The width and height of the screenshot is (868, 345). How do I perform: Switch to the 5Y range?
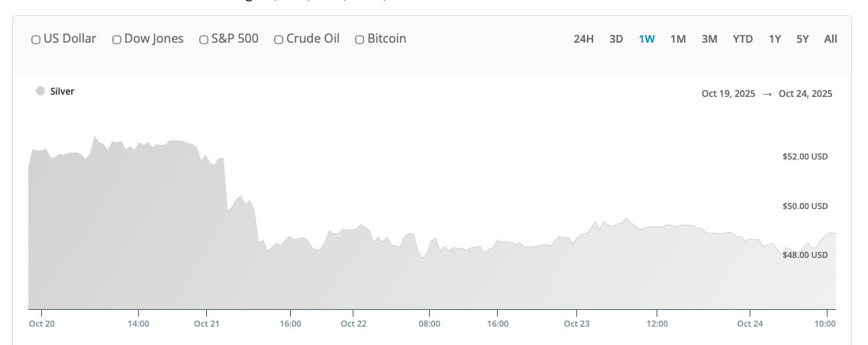pyautogui.click(x=802, y=39)
